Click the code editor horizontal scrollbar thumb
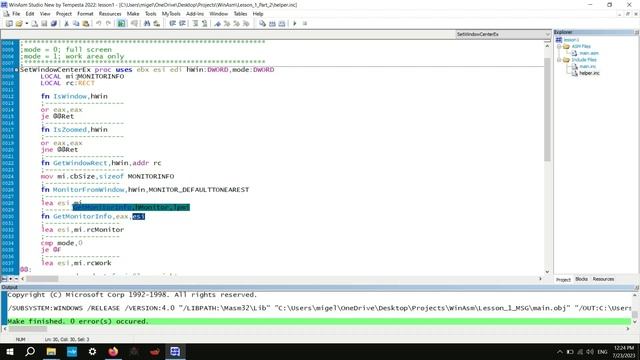Viewport: 640px width, 360px height. 42,279
